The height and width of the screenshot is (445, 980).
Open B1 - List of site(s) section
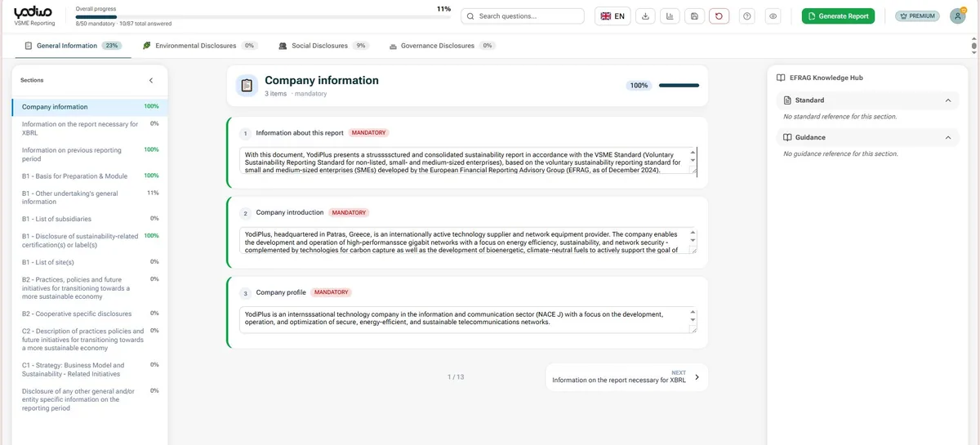pos(90,262)
